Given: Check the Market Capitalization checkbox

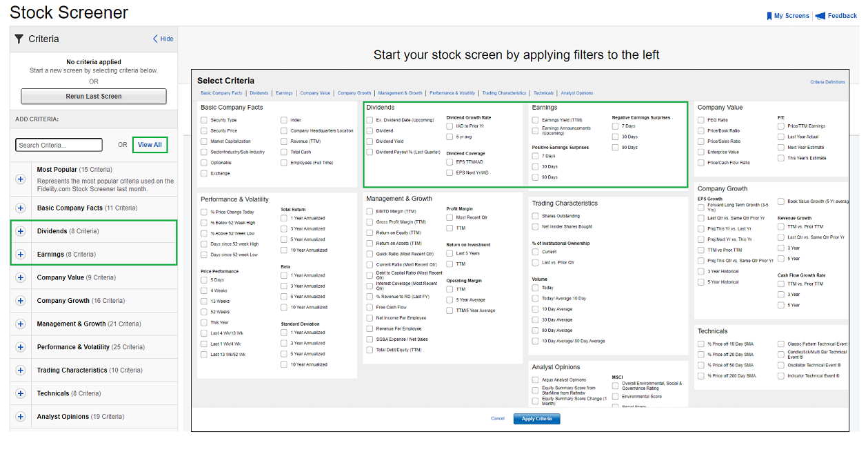Looking at the screenshot, I should (204, 141).
